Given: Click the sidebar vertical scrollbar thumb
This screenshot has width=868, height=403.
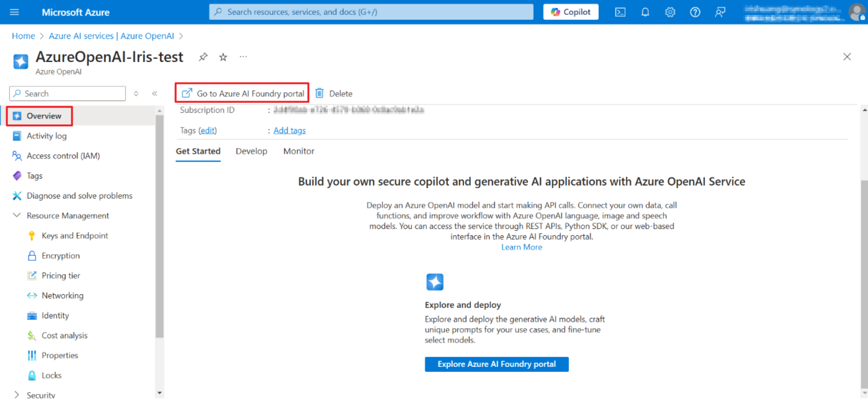Looking at the screenshot, I should (x=159, y=225).
